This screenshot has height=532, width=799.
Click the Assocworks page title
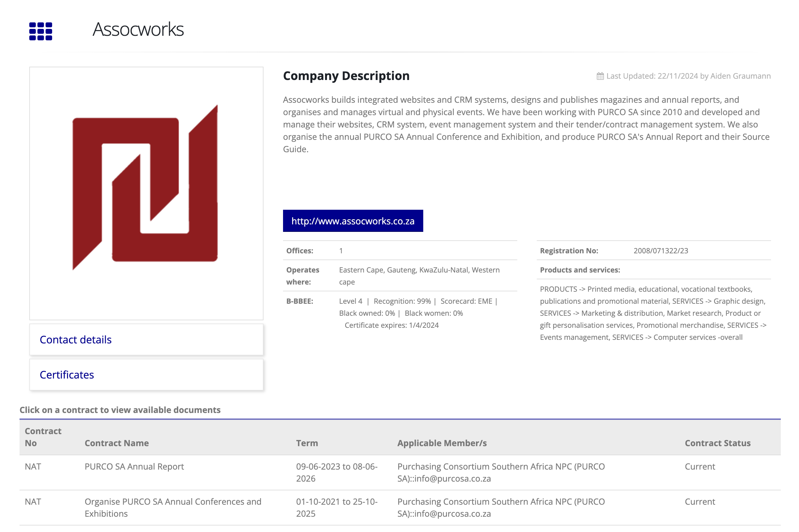click(138, 30)
